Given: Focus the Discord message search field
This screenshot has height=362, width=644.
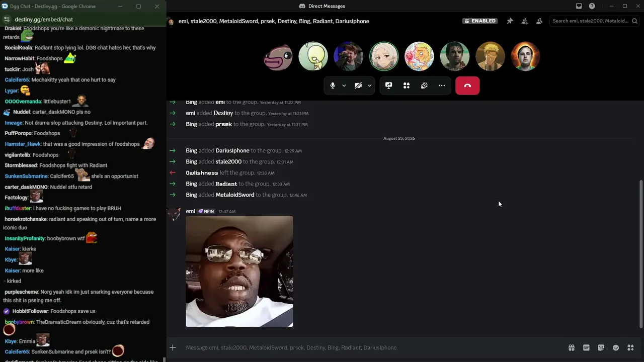Looking at the screenshot, I should tap(594, 21).
